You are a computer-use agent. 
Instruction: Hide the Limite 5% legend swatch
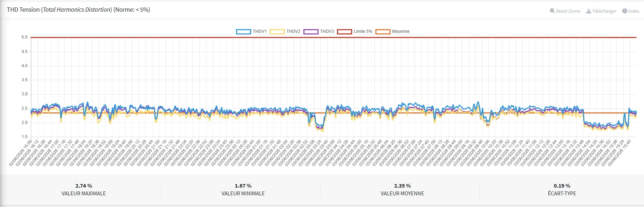coord(344,31)
